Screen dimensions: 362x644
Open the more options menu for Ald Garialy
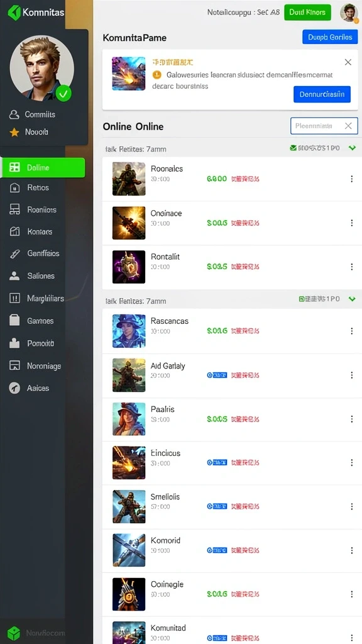[x=352, y=375]
